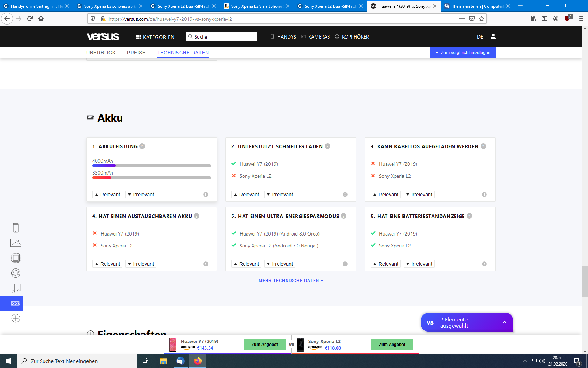The height and width of the screenshot is (368, 588).
Task: Click the versus logo
Action: click(x=103, y=36)
